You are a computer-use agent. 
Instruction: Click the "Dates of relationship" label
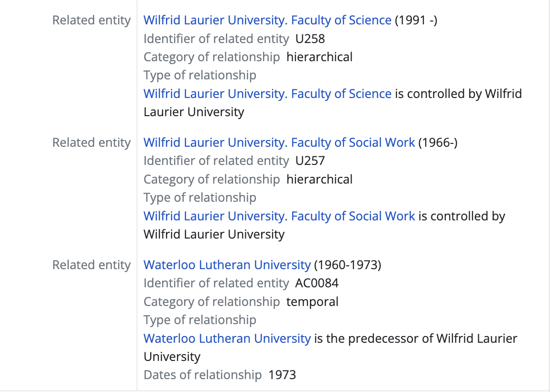(x=203, y=375)
